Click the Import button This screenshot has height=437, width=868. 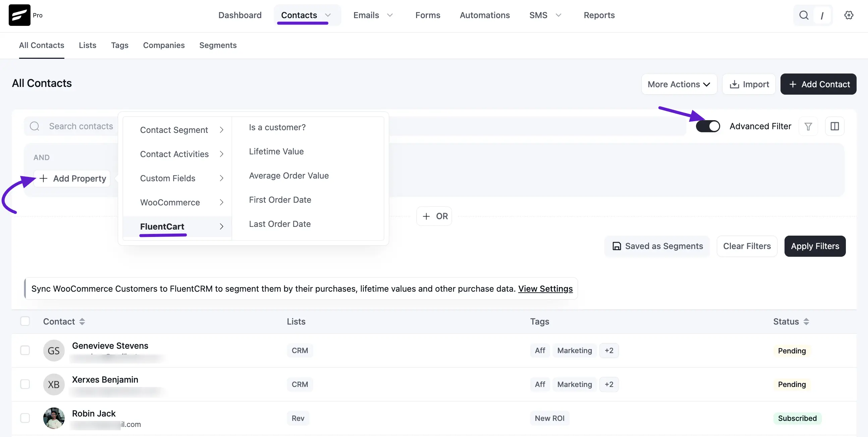point(749,84)
